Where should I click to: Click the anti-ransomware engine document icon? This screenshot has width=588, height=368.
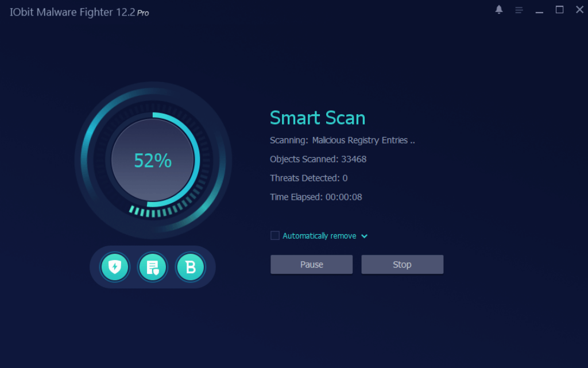153,267
